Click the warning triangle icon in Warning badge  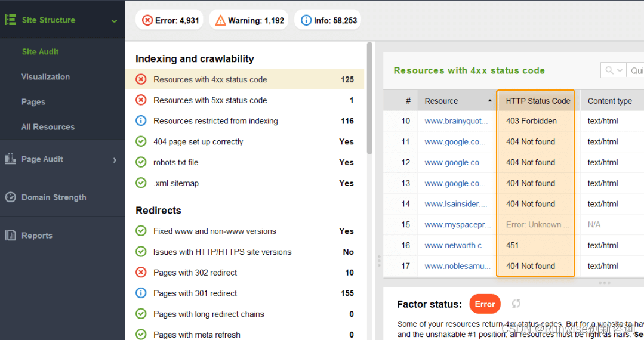tap(221, 20)
